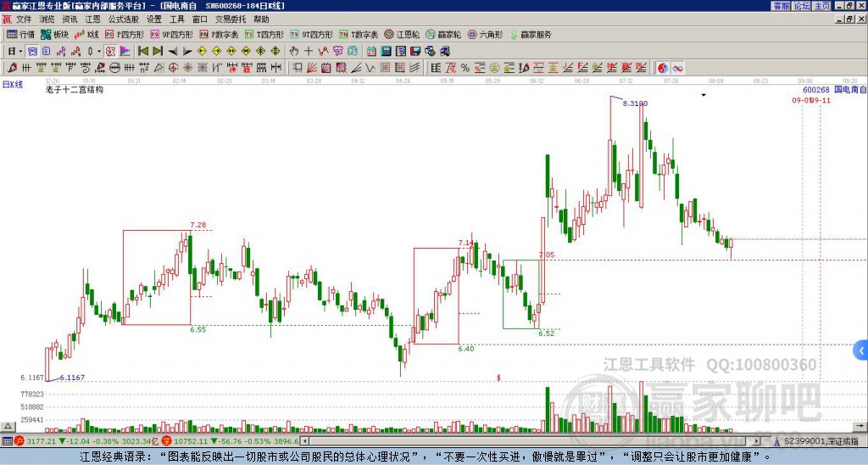Open the 赢家轮 wheel tool
The width and height of the screenshot is (868, 465).
(443, 34)
